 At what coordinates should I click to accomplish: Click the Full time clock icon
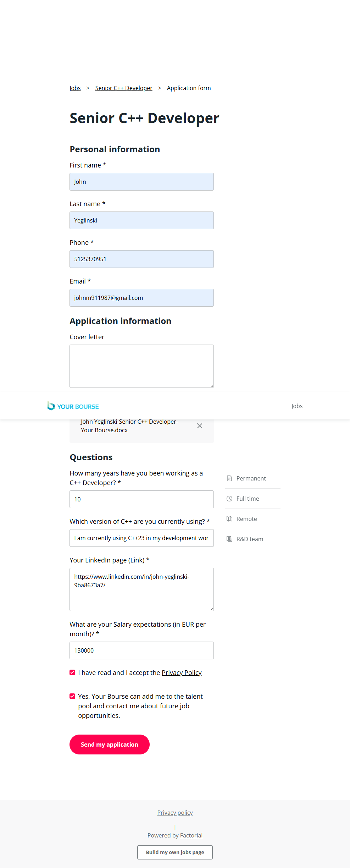pos(229,499)
